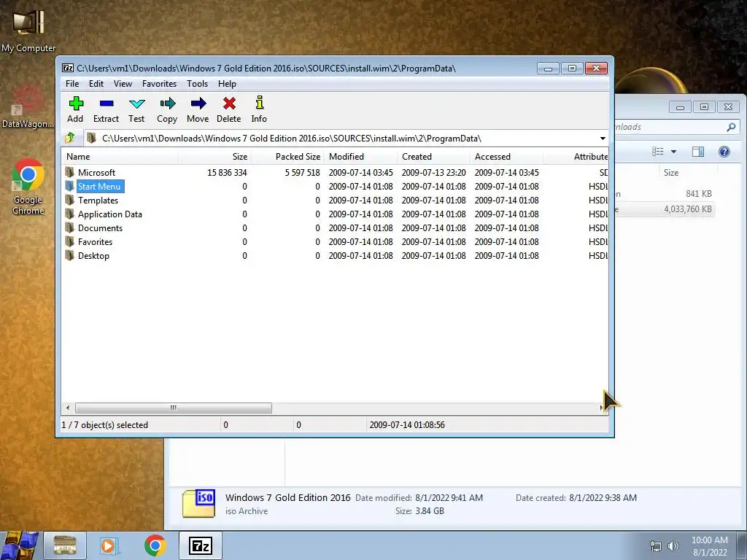
Task: Open the Info toolbar icon
Action: 259,104
